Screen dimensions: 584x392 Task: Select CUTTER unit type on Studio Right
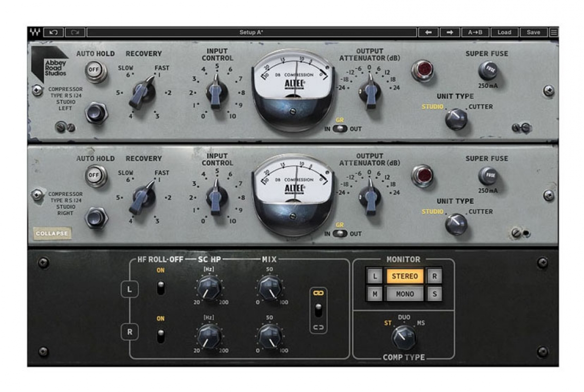pos(480,212)
